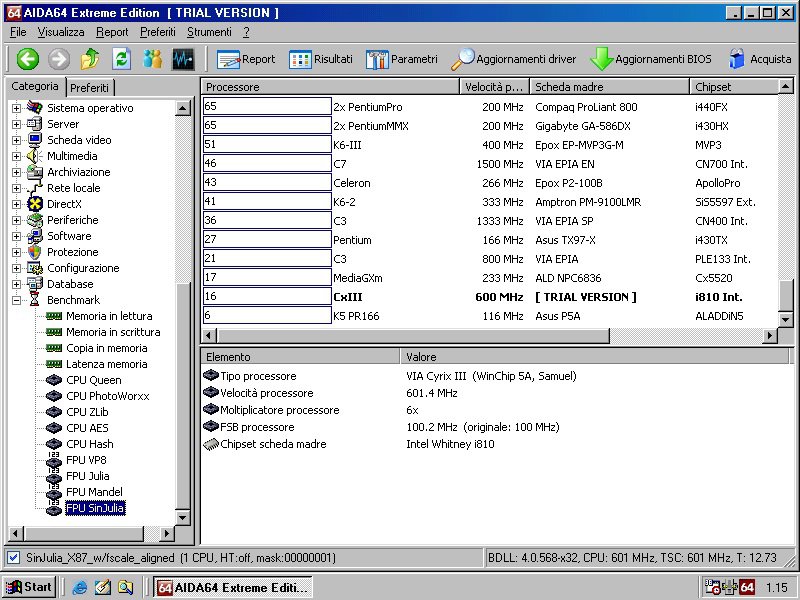Image resolution: width=800 pixels, height=600 pixels.
Task: Expand the Scheda video tree node
Action: pyautogui.click(x=16, y=140)
